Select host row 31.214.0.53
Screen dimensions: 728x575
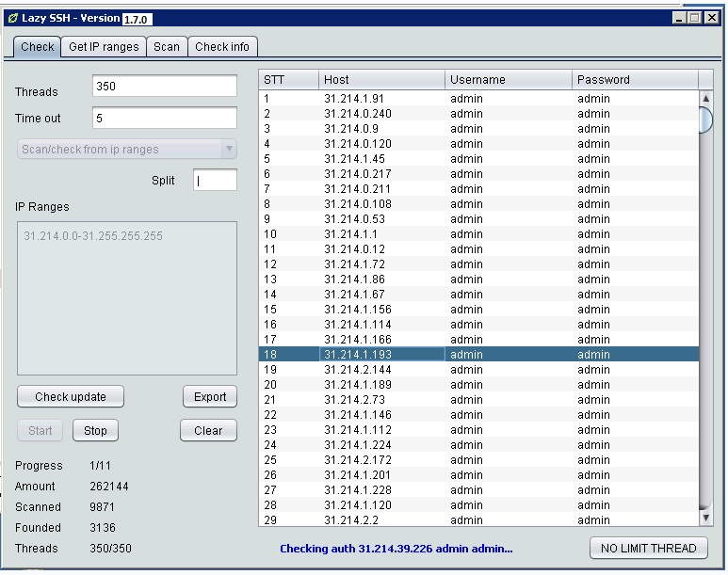[478, 218]
